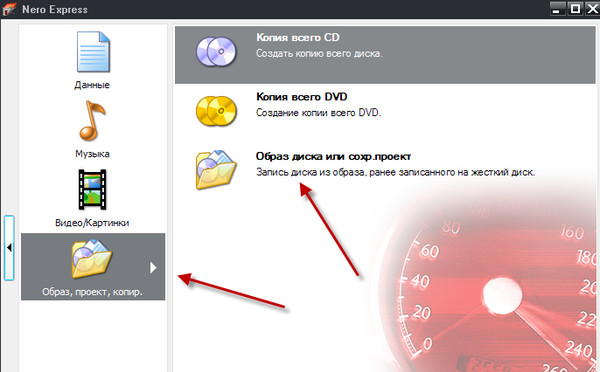The width and height of the screenshot is (600, 372).
Task: Click the Видео/Картинки filmstrip icon
Action: 92,190
